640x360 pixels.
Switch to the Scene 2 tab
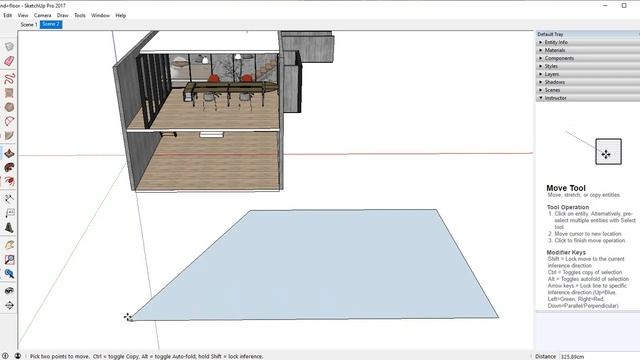(51, 24)
